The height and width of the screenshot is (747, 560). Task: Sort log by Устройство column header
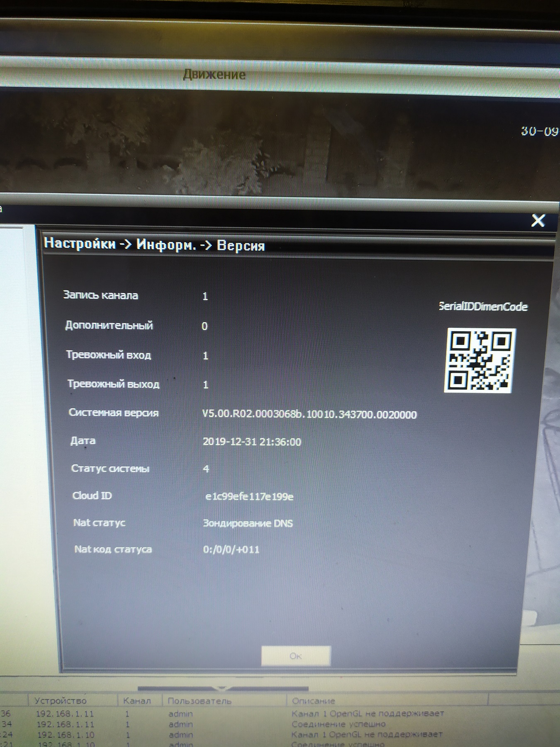pos(61,701)
